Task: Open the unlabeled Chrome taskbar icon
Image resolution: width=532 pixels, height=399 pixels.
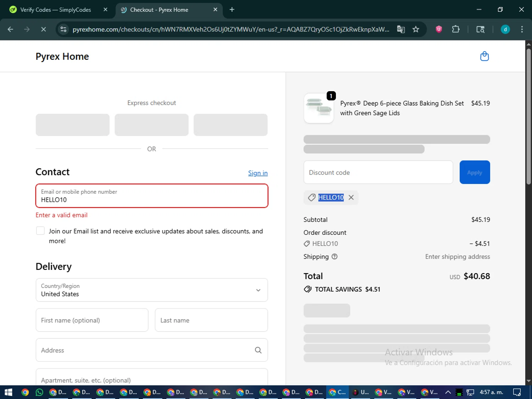Action: pos(25,392)
